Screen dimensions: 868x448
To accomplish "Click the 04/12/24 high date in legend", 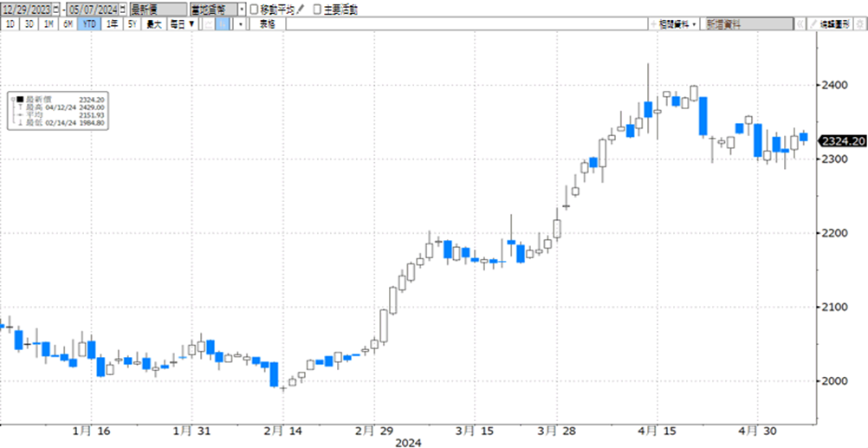I will point(61,107).
